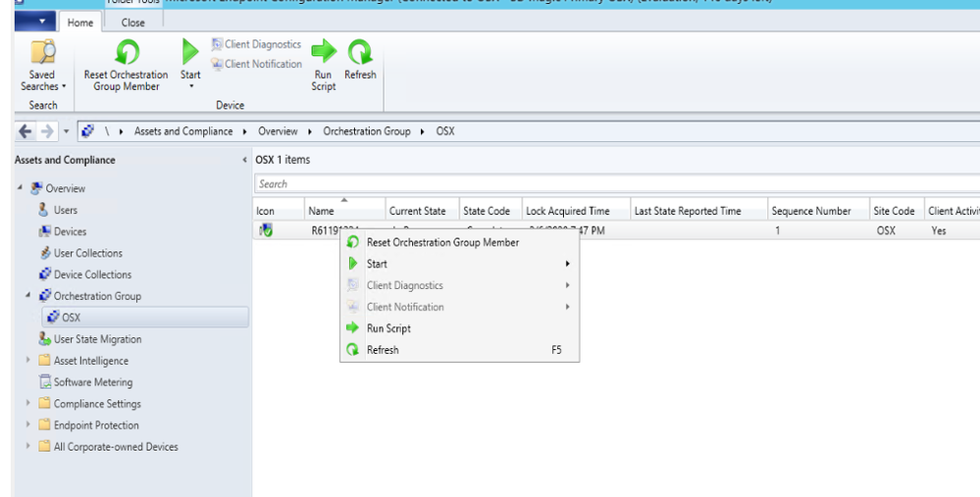This screenshot has height=497, width=980.
Task: Select Compliance Settings in the tree
Action: tap(97, 404)
